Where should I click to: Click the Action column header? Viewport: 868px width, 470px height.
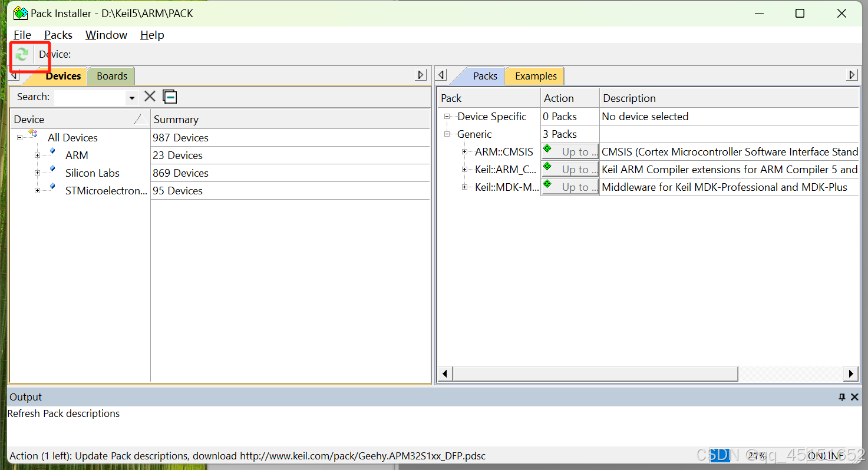click(570, 98)
